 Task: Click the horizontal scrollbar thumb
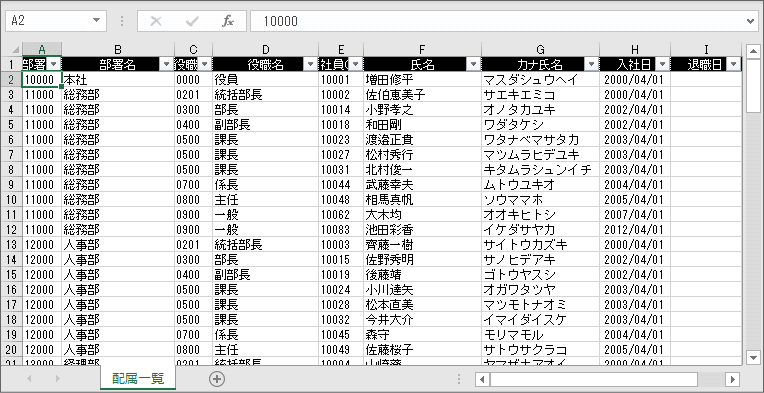tap(594, 379)
